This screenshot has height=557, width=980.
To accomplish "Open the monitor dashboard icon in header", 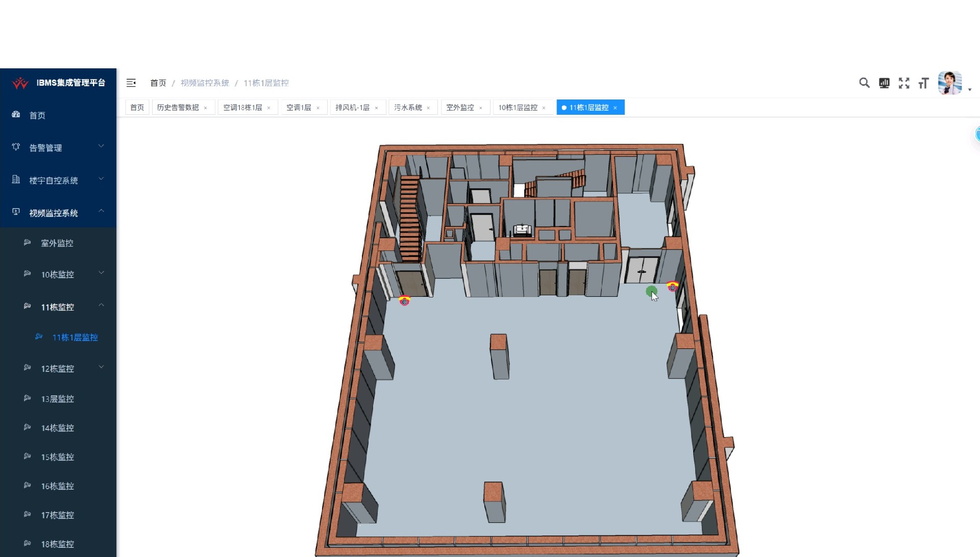I will (884, 83).
